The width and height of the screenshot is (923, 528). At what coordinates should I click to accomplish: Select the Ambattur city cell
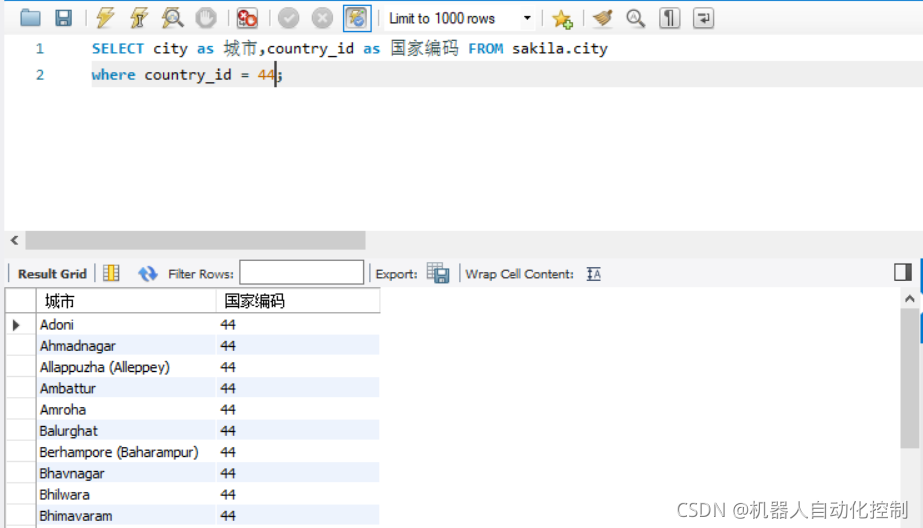click(126, 388)
